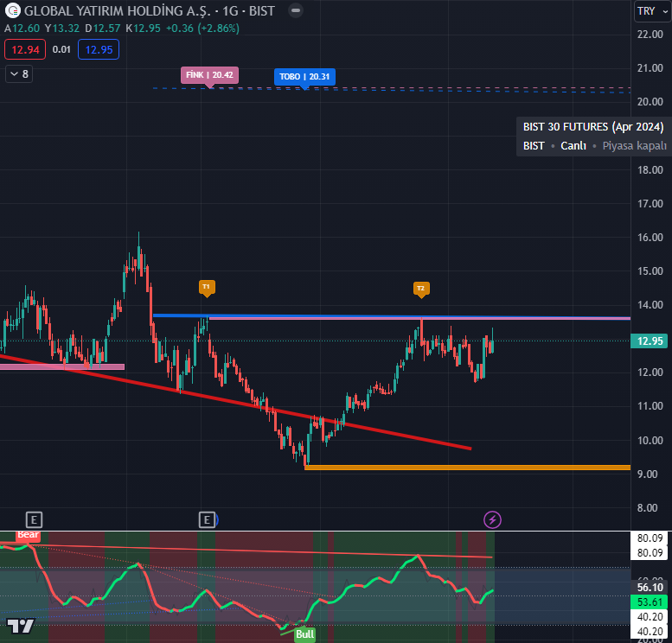Click the blue 12.95 buy price button
This screenshot has width=672, height=643.
coord(99,49)
